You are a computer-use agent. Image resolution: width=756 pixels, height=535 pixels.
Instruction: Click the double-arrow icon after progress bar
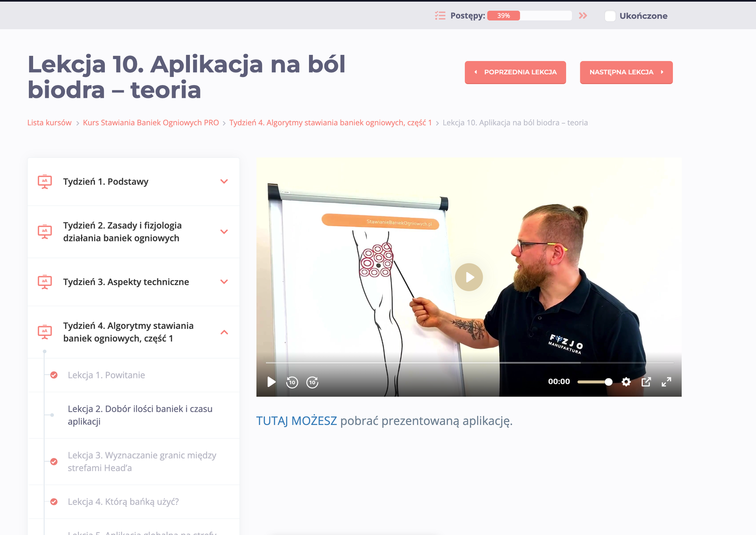point(583,16)
